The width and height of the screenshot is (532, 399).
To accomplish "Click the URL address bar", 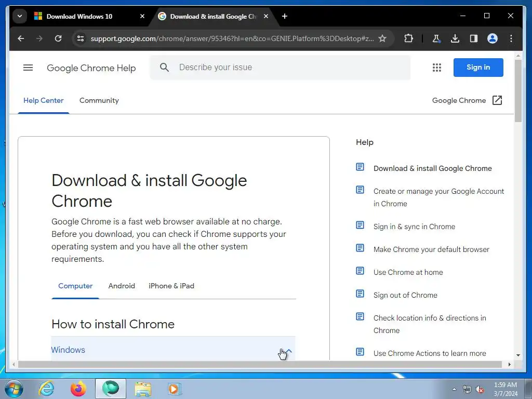I will click(x=232, y=38).
